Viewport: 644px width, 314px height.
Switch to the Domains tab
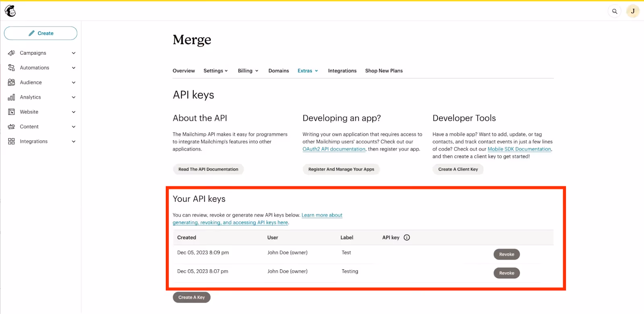click(279, 71)
